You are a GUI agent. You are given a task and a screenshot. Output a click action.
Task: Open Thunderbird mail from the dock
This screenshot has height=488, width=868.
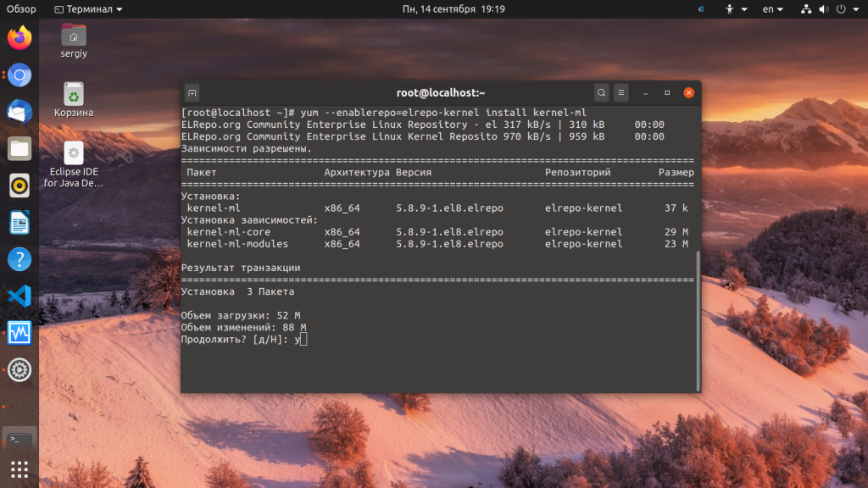point(19,112)
